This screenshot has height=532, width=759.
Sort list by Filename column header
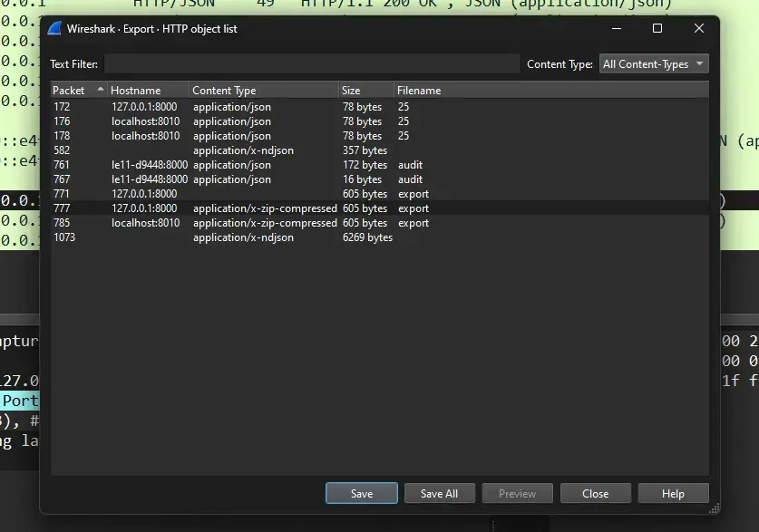tap(551, 91)
